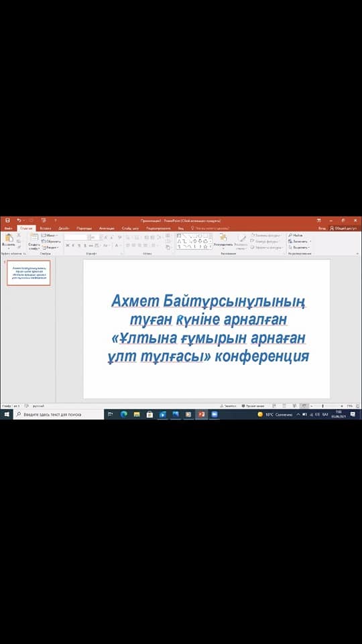The width and height of the screenshot is (362, 644).
Task: Open the Вставка (Insert) ribbon tab
Action: (x=46, y=228)
